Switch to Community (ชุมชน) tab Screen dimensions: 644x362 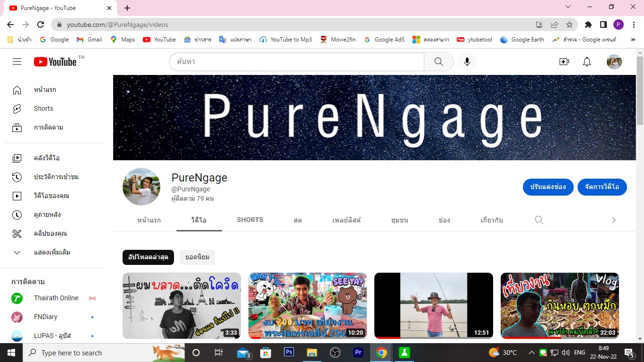pyautogui.click(x=399, y=220)
